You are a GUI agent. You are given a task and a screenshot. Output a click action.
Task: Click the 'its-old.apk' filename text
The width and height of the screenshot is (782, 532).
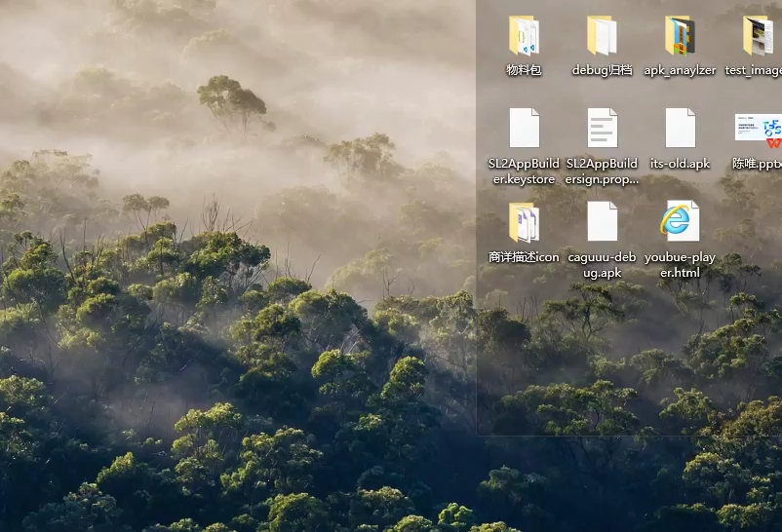pos(680,164)
